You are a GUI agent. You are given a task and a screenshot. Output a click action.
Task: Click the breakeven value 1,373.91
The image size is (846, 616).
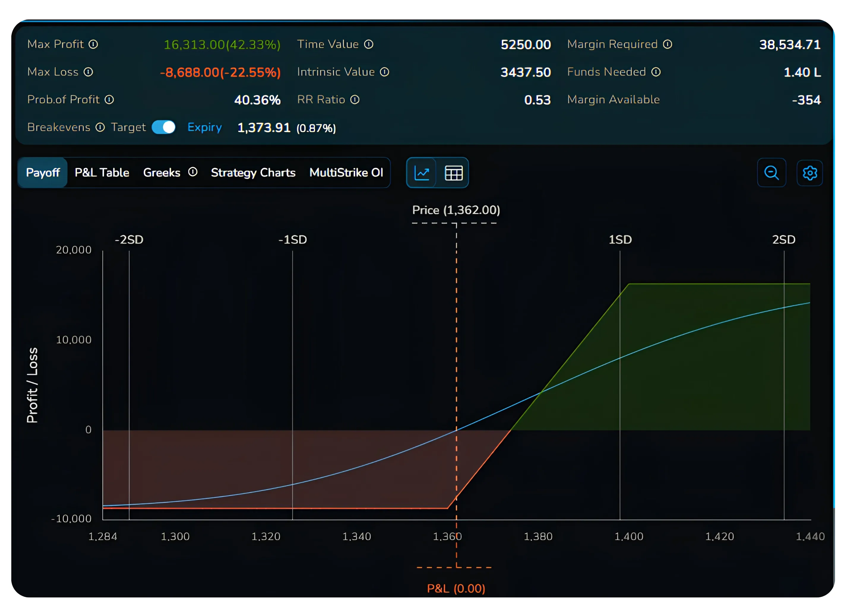coord(264,128)
